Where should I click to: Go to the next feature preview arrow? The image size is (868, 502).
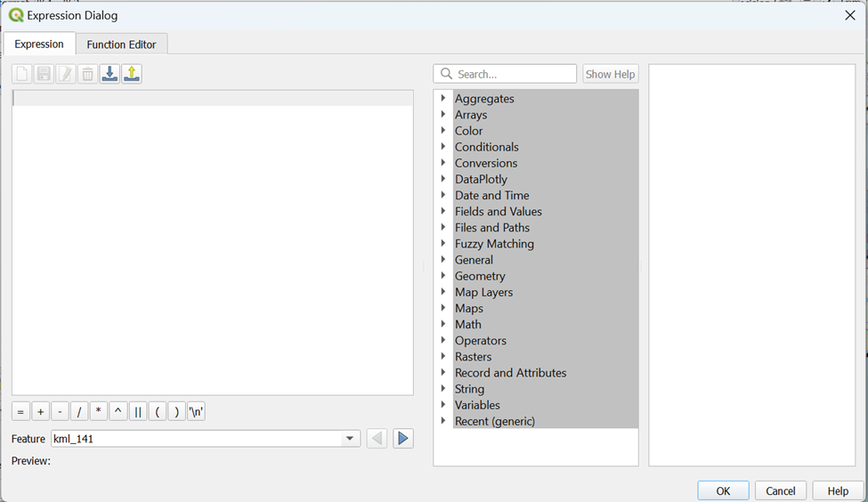click(x=403, y=439)
